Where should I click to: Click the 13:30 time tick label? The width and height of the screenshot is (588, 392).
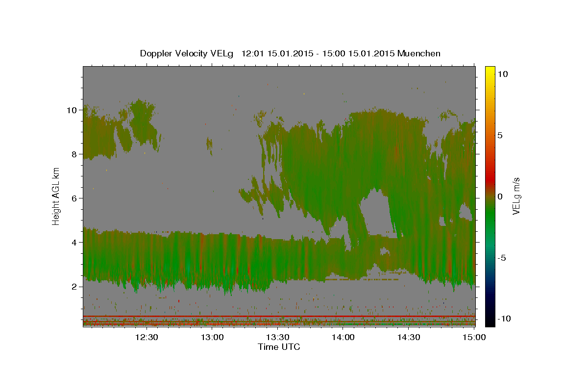tap(278, 337)
